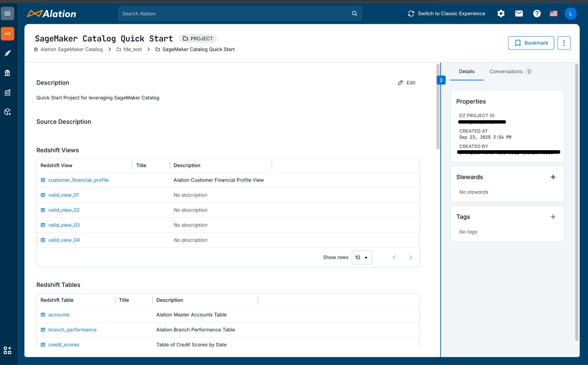The image size is (588, 365).
Task: Select the Details tab
Action: point(467,72)
